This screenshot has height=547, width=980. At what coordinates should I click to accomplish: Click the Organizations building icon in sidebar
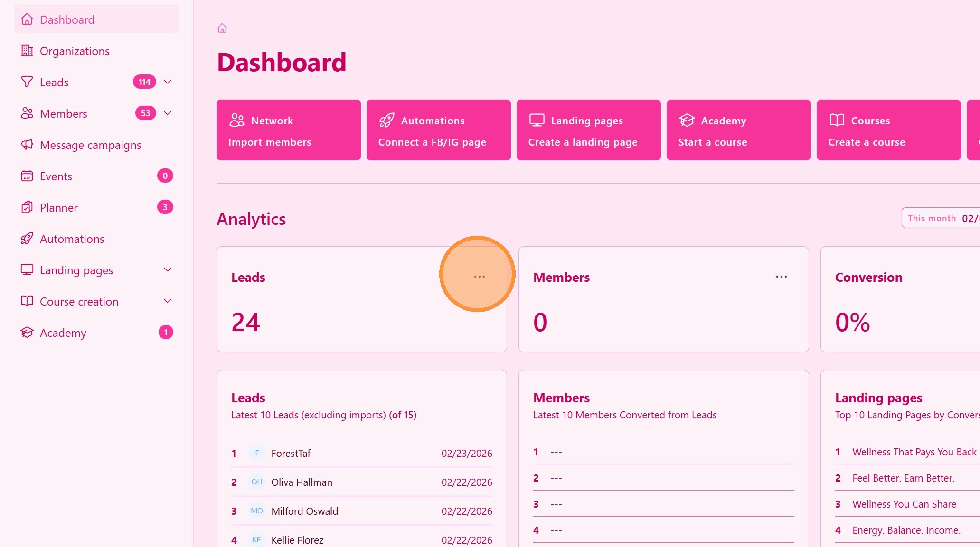[27, 51]
